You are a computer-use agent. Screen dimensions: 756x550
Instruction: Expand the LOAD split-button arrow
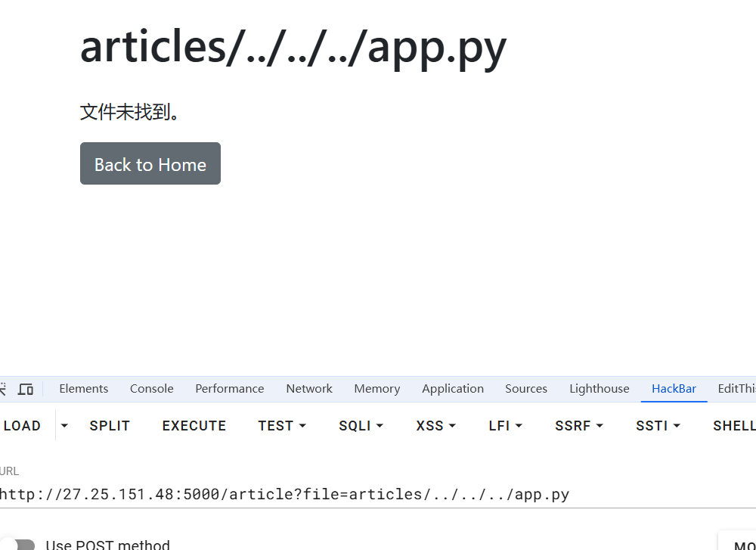coord(64,426)
